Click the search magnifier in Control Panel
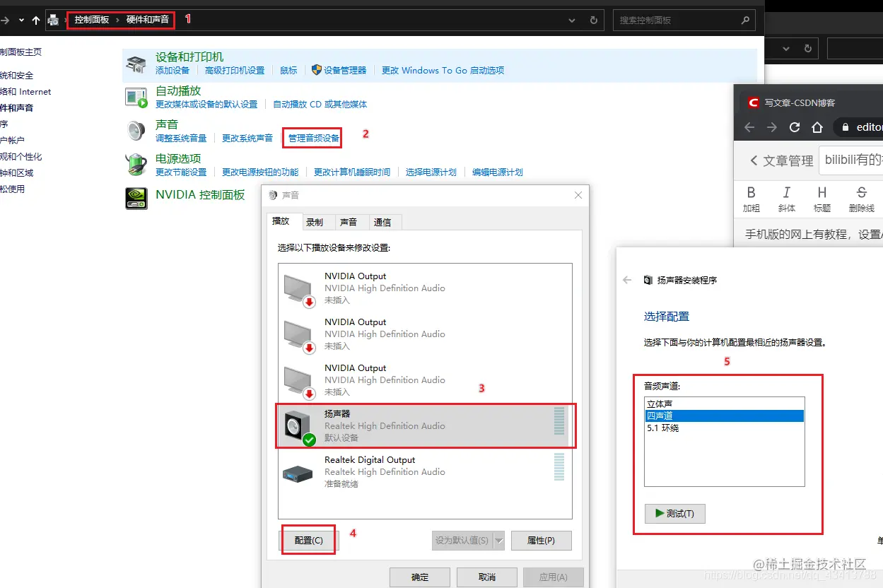The width and height of the screenshot is (883, 588). coord(745,20)
